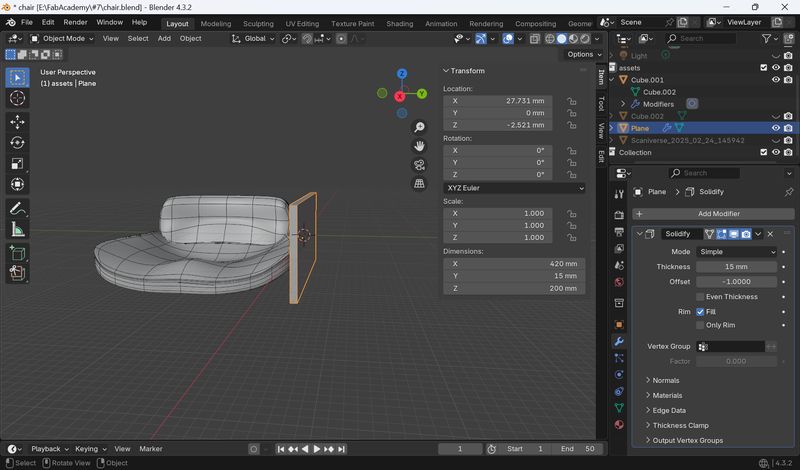Toggle the camera view icon
This screenshot has width=800, height=470.
click(x=419, y=165)
